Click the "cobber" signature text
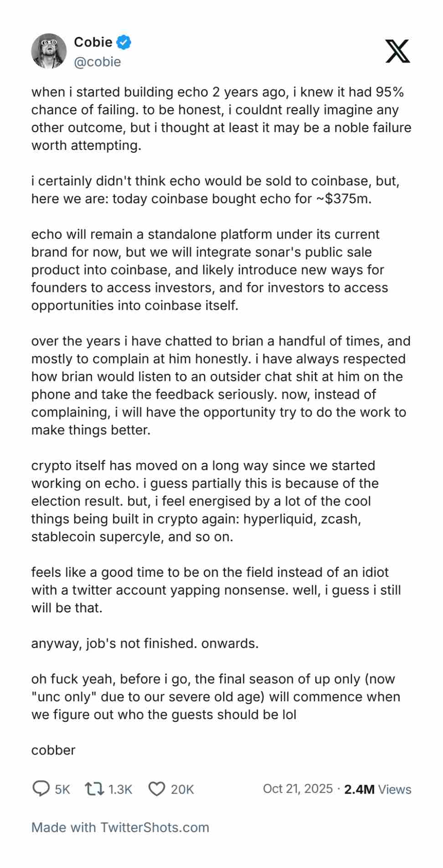The image size is (443, 868). pyautogui.click(x=53, y=750)
